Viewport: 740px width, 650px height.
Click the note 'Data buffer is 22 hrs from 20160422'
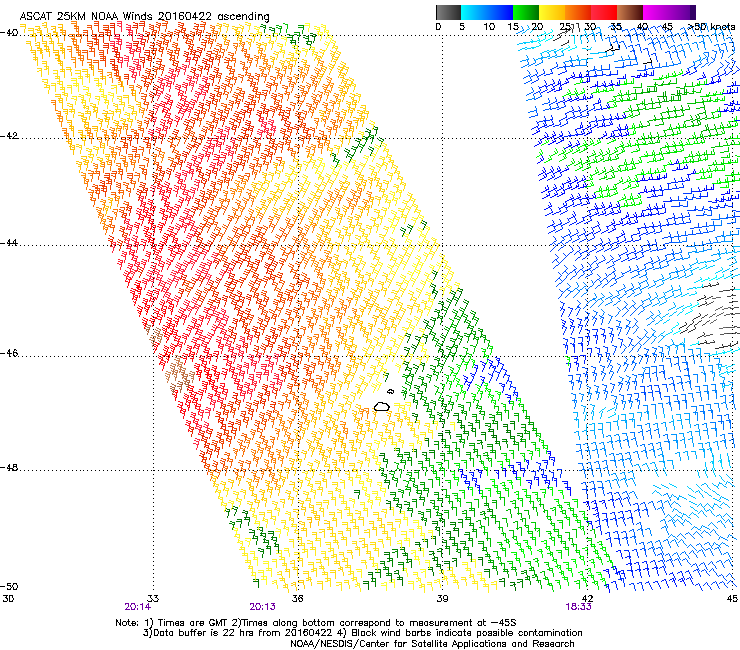pos(242,633)
